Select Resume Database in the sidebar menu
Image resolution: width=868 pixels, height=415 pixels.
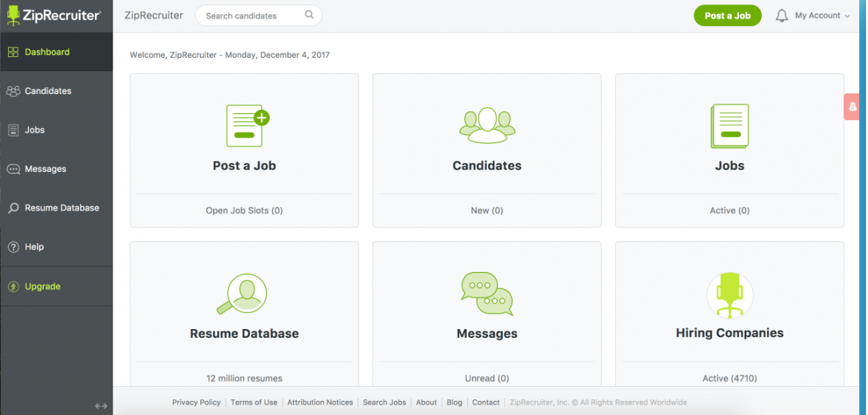(x=56, y=208)
